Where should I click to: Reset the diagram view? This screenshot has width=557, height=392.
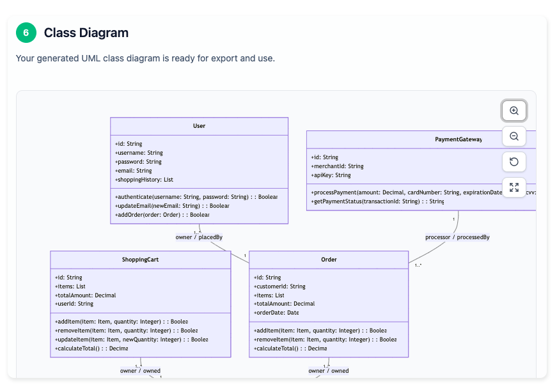point(514,162)
